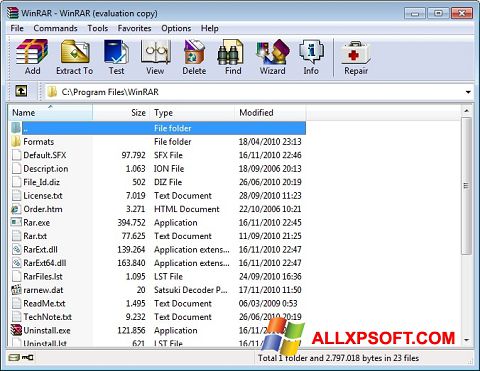Sort list by Modified column header
Image resolution: width=480 pixels, height=371 pixels.
[x=270, y=112]
